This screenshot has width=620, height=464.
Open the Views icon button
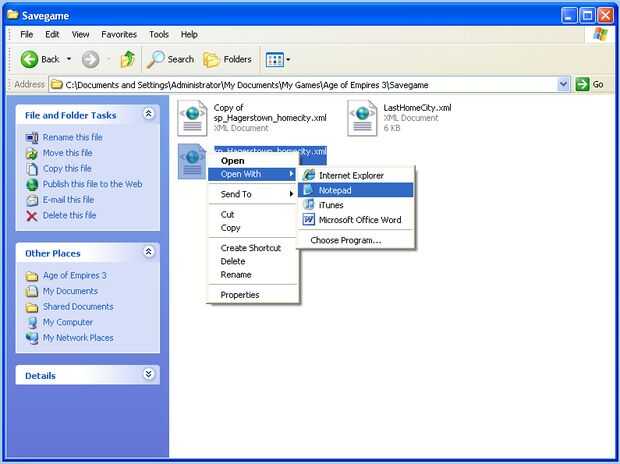tap(274, 60)
